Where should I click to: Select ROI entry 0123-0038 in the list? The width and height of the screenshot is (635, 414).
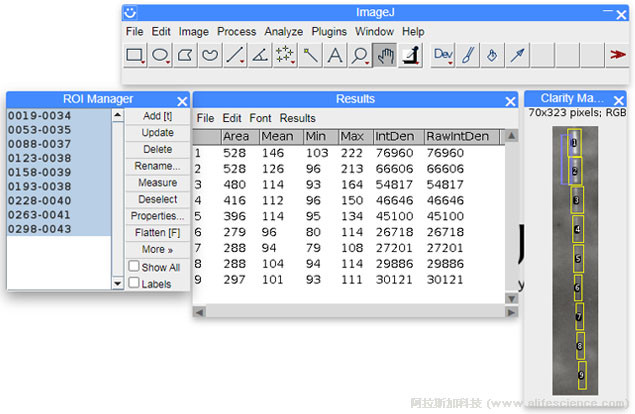click(40, 158)
